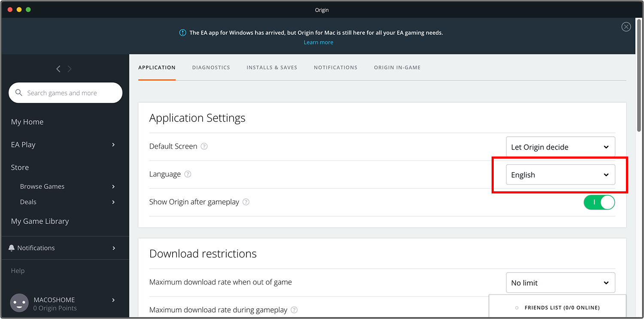Open the Notifications settings tab
The width and height of the screenshot is (644, 319).
pos(336,67)
